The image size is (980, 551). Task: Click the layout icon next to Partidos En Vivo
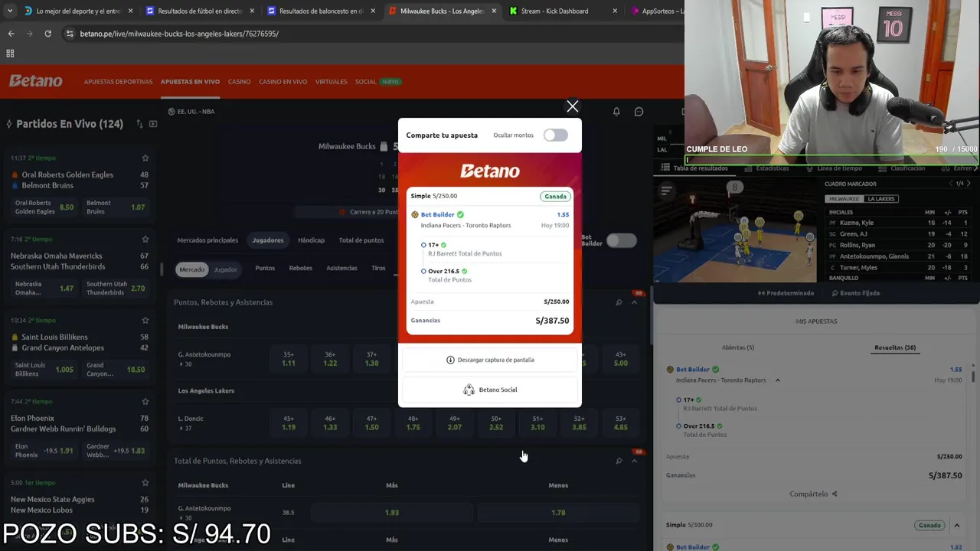tap(153, 124)
